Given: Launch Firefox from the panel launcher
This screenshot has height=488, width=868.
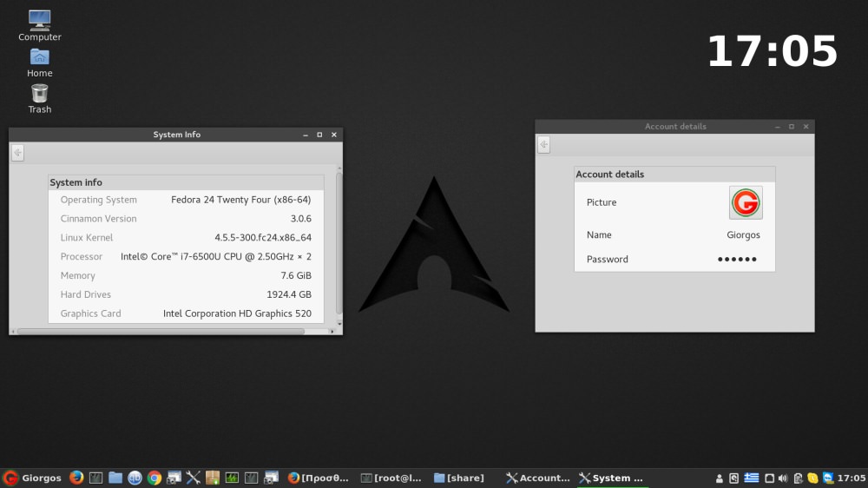Looking at the screenshot, I should 76,478.
